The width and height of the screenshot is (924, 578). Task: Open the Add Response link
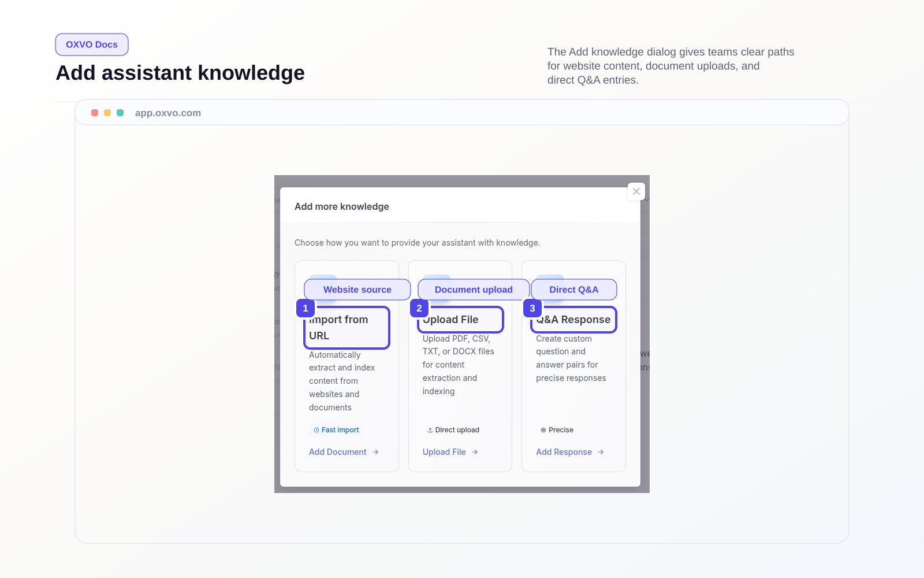pyautogui.click(x=570, y=452)
